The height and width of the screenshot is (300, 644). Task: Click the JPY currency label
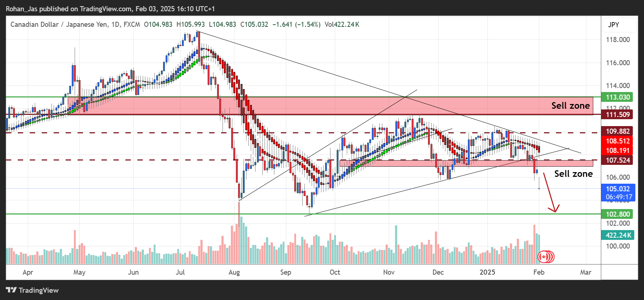614,25
